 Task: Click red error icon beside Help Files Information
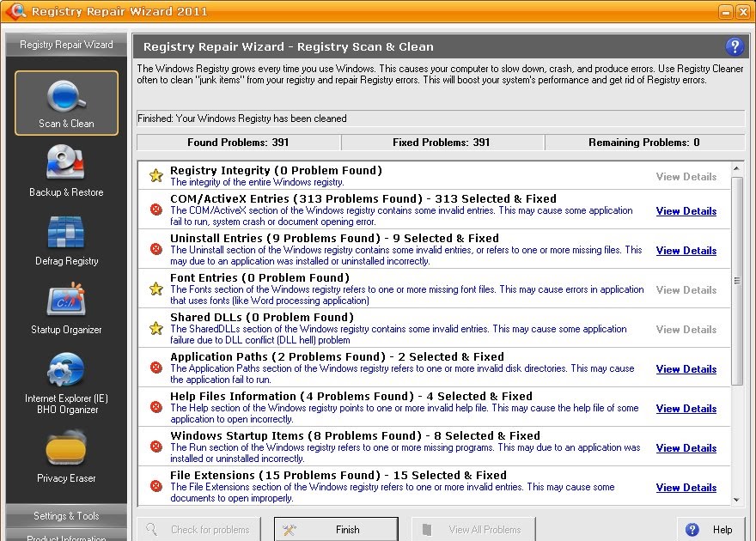tap(155, 407)
